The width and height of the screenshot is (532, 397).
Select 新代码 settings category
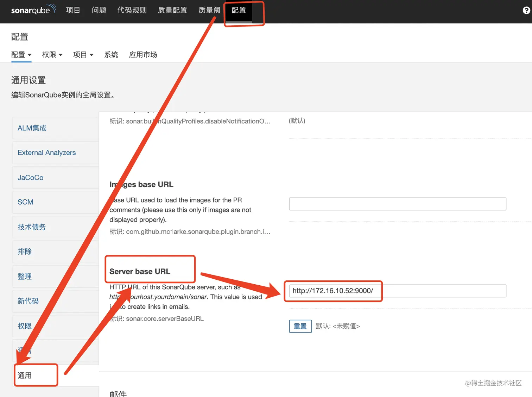click(55, 301)
